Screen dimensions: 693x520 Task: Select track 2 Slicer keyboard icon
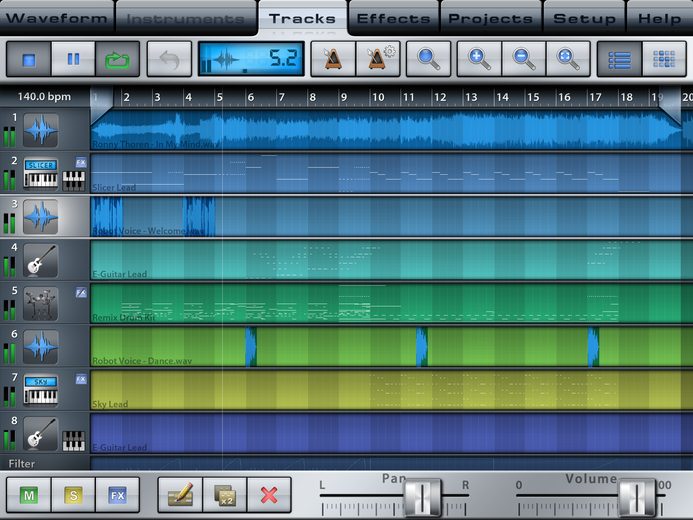point(41,174)
